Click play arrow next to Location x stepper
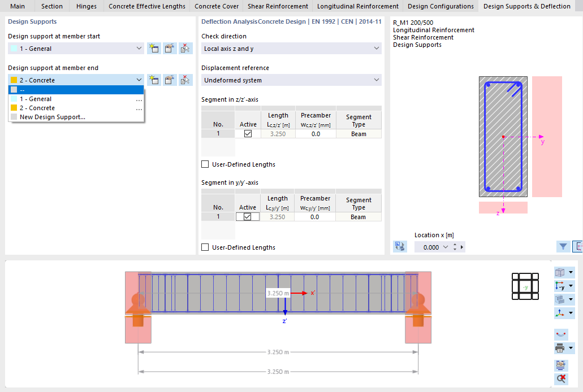Screen dimensions: 583x392 coord(462,247)
